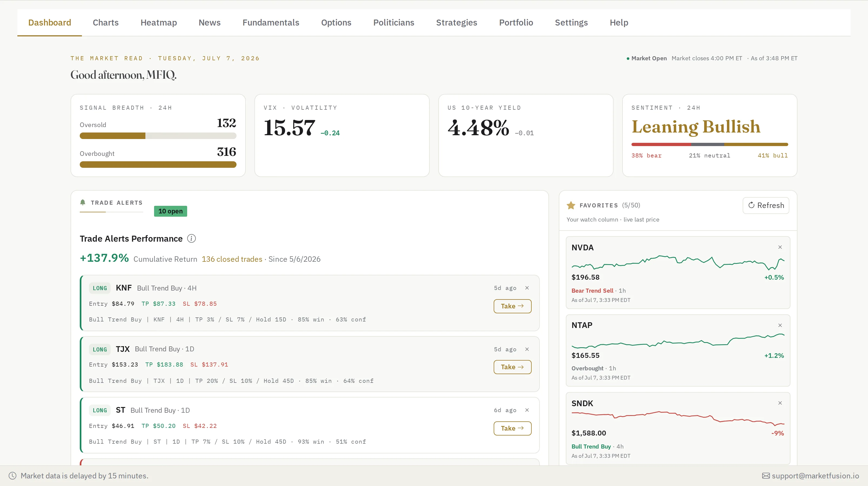The width and height of the screenshot is (868, 486).
Task: Remove NVDA from Favorites
Action: (780, 247)
